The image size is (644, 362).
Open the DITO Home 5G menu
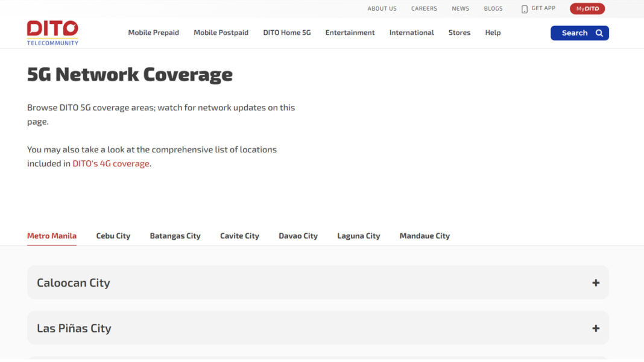point(286,33)
